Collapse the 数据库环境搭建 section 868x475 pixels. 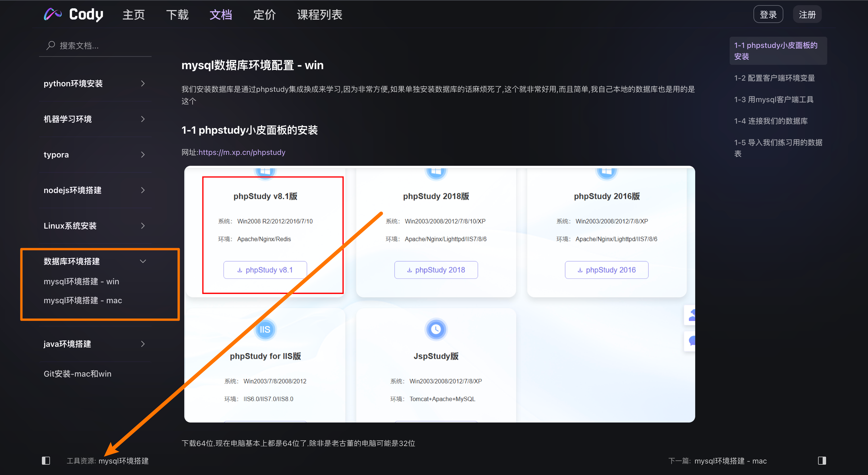tap(143, 261)
